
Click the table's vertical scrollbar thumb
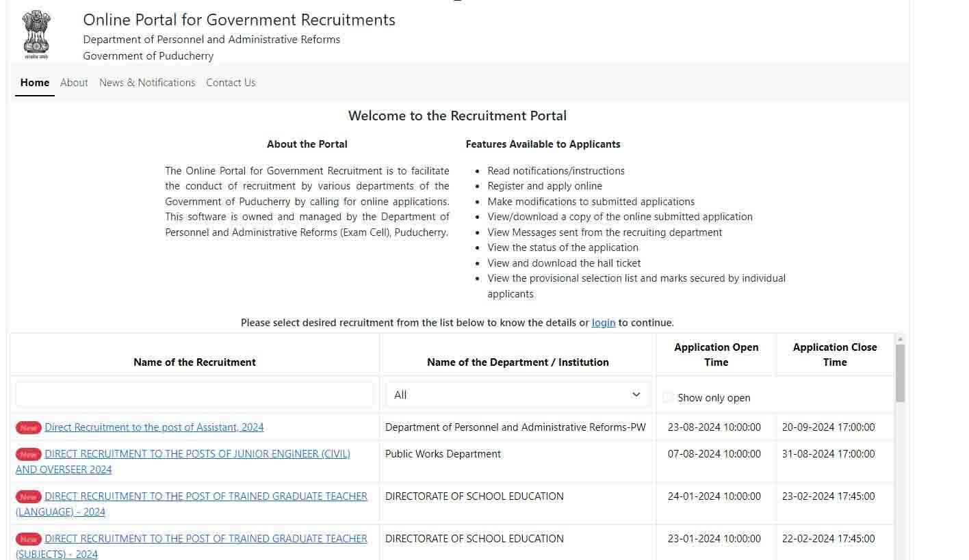[900, 373]
